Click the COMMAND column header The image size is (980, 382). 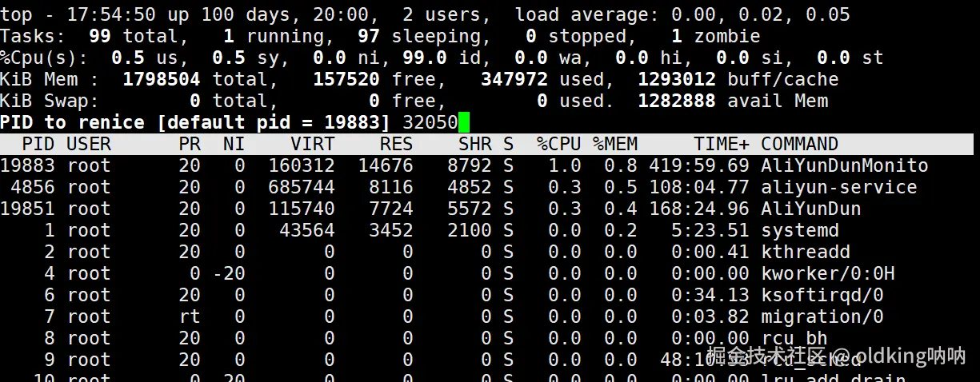coord(800,144)
